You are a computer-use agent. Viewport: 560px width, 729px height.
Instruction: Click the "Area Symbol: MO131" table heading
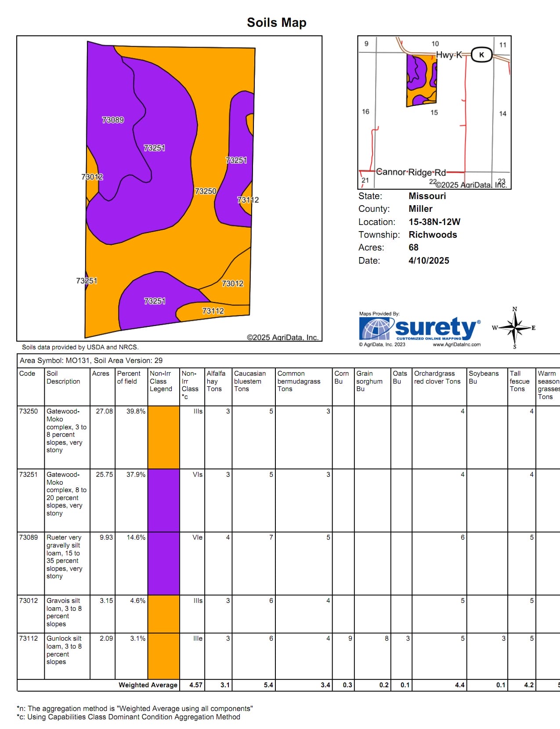(x=91, y=361)
